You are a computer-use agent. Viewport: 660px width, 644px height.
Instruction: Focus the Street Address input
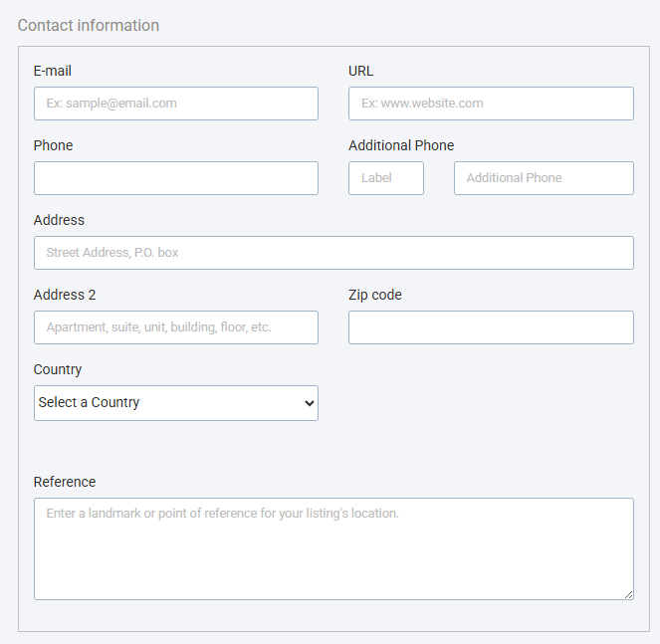point(333,253)
